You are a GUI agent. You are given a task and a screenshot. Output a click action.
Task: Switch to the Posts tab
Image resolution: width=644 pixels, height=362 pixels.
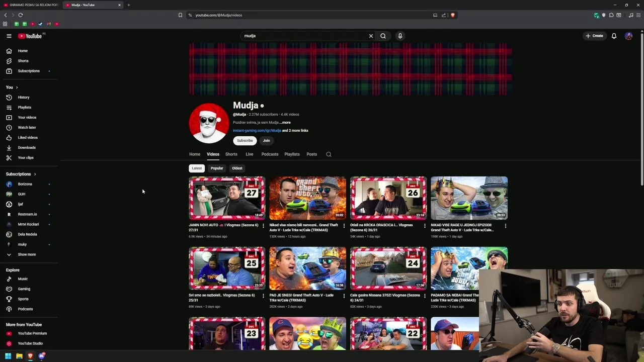click(x=311, y=154)
